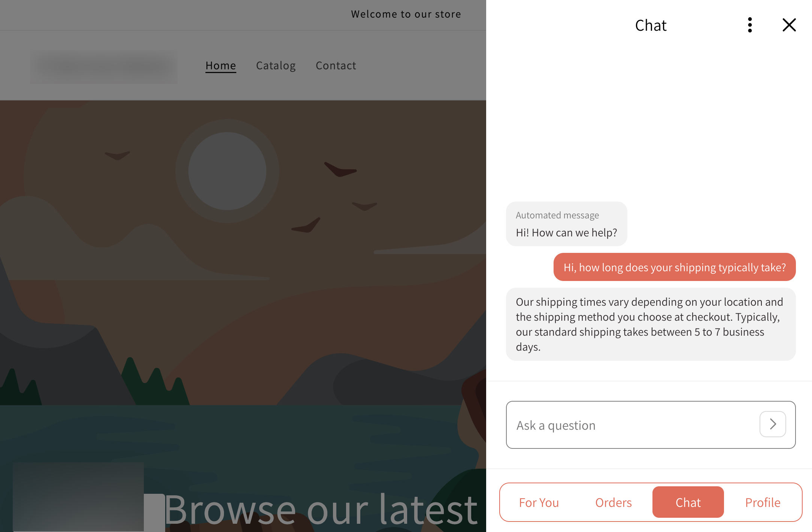Navigate to the Orders tab

[x=613, y=501]
